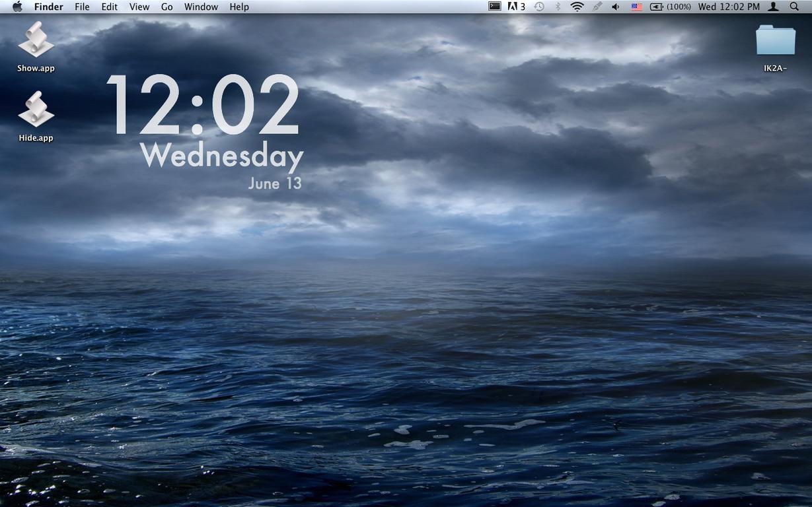Open the Window menu
Image resolution: width=812 pixels, height=507 pixels.
coord(201,7)
